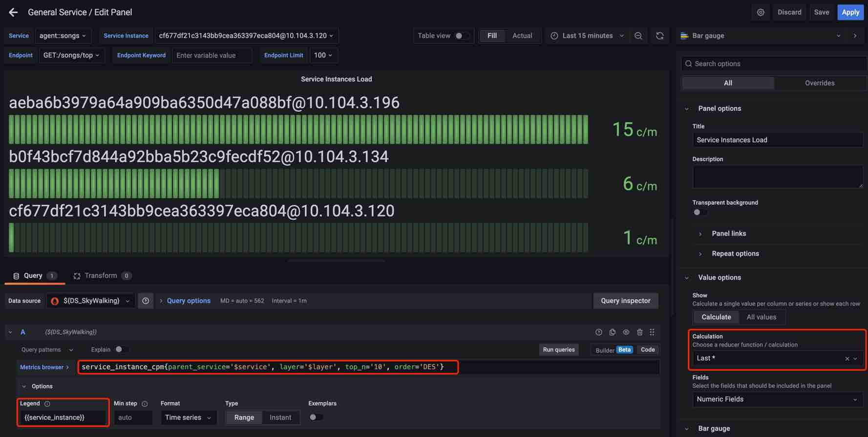Enable the Explain toggle

(121, 350)
